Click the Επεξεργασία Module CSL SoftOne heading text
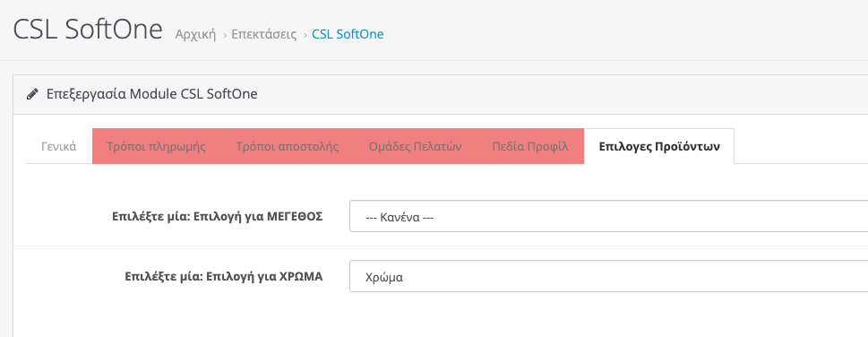Viewport: 868px width, 337px height. click(151, 94)
